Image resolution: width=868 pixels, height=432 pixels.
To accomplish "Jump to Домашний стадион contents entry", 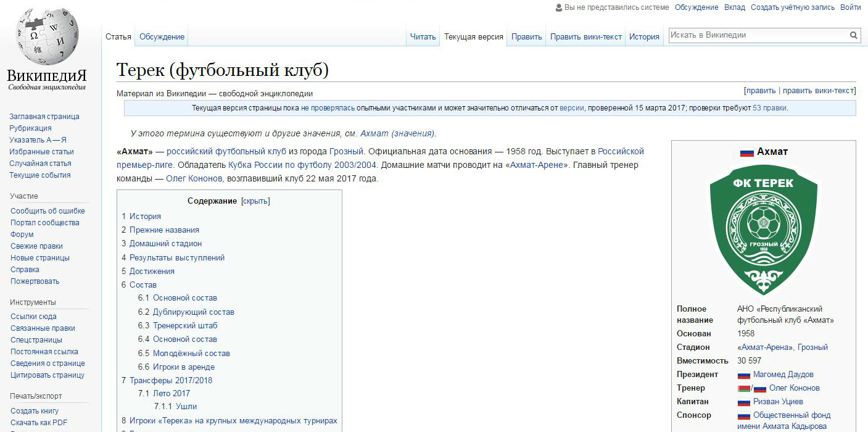I will (x=165, y=244).
